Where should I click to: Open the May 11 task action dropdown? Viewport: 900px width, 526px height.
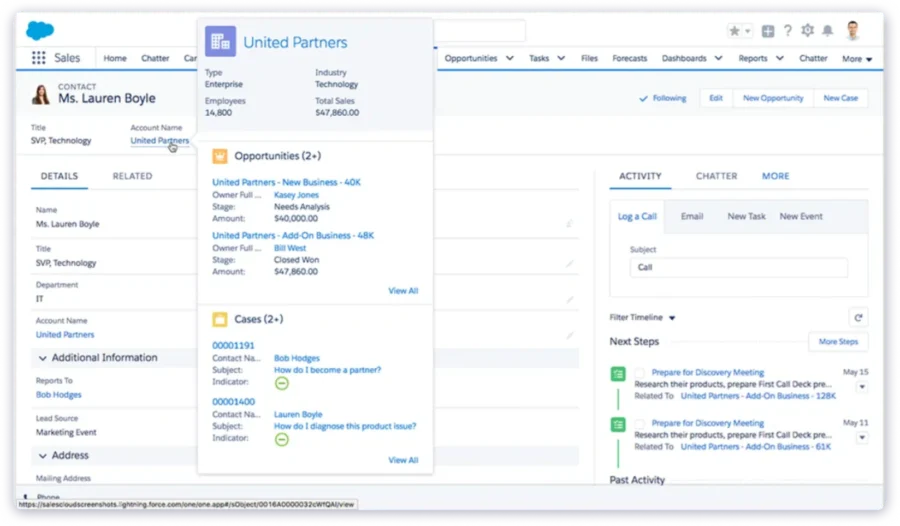[862, 438]
